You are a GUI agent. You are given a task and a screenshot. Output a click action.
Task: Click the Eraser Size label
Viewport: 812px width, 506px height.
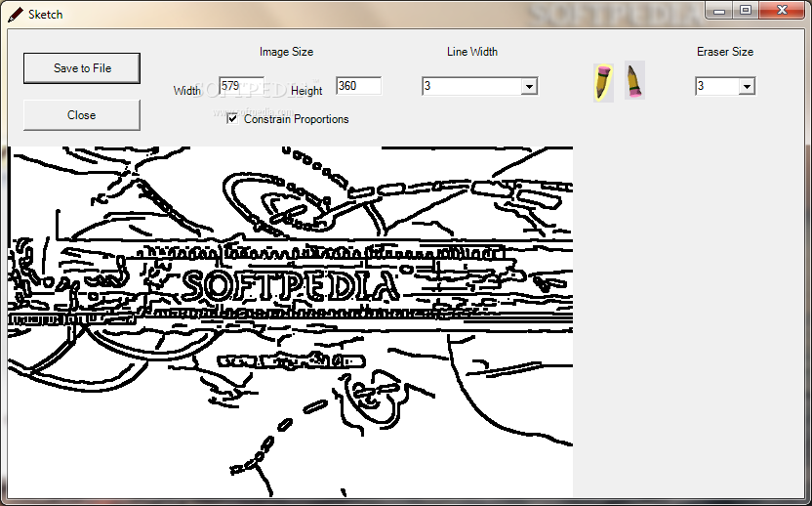(x=725, y=52)
